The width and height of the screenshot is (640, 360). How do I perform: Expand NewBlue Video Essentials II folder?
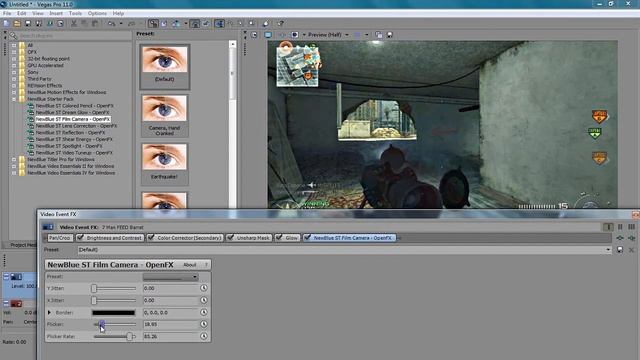[14, 167]
